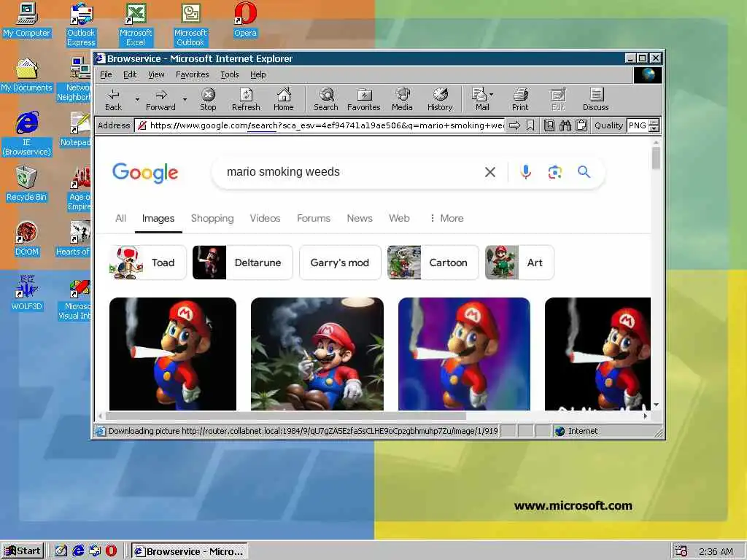
Task: Stop the page from loading
Action: 208,99
